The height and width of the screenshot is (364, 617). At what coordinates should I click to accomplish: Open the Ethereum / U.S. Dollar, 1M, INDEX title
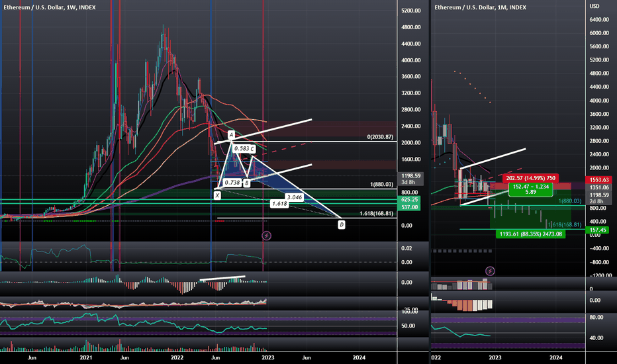(x=480, y=7)
